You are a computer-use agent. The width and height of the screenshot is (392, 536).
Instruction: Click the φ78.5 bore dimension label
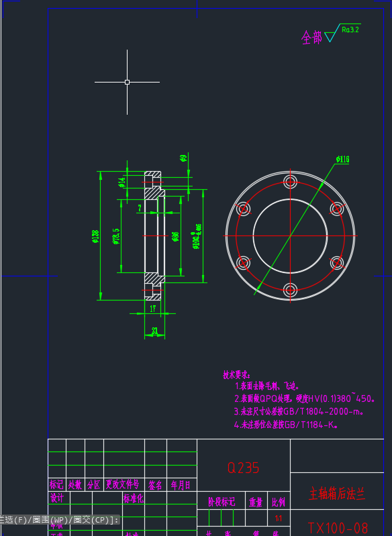pos(116,236)
